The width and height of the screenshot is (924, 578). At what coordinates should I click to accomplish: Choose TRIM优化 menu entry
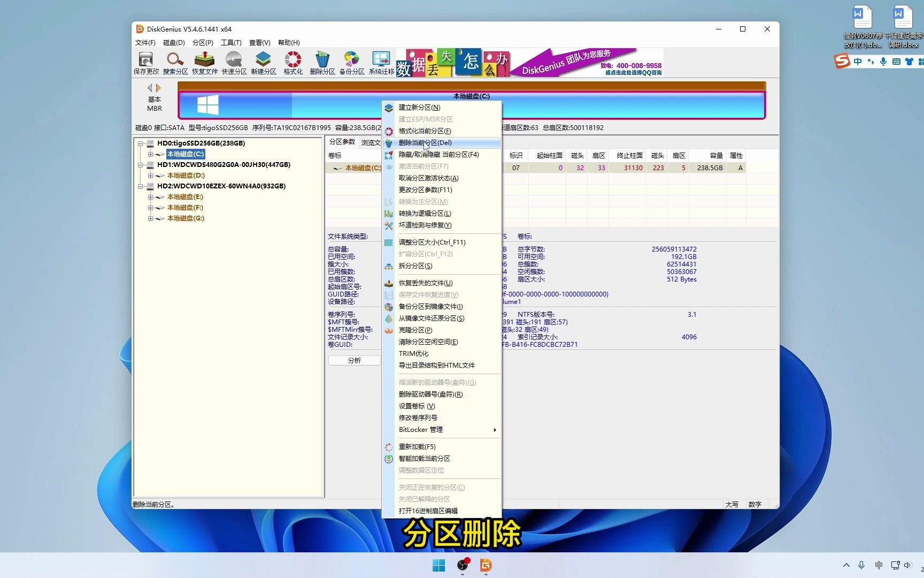pos(442,354)
